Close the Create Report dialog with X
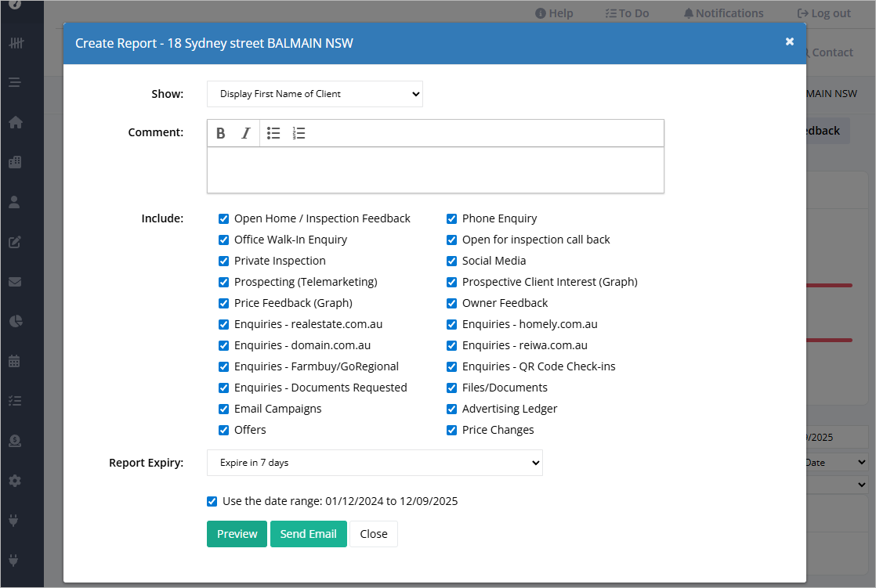Viewport: 876px width, 588px height. tap(789, 41)
